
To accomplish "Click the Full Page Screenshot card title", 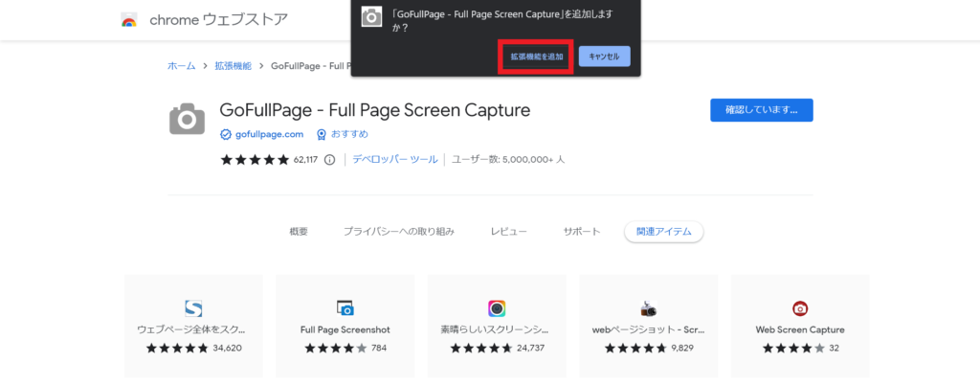I will [345, 329].
